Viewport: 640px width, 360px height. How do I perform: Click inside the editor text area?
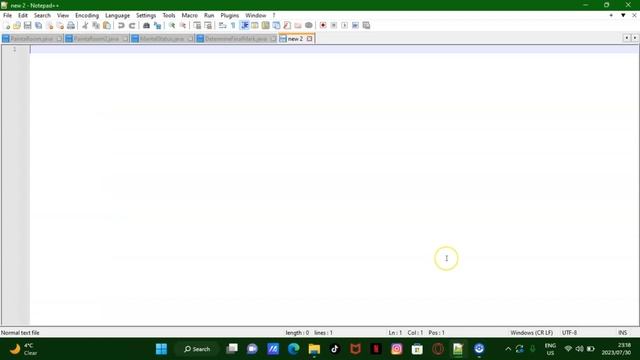(334, 186)
